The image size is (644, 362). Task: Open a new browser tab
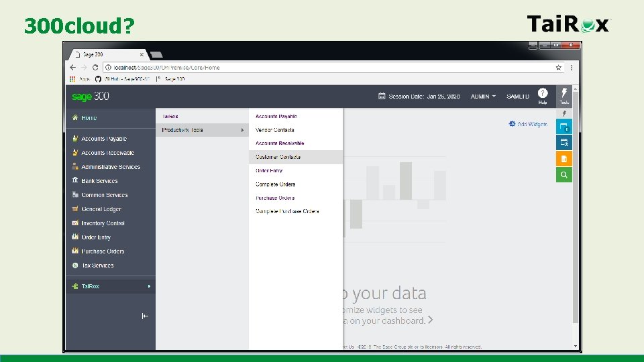pos(156,54)
